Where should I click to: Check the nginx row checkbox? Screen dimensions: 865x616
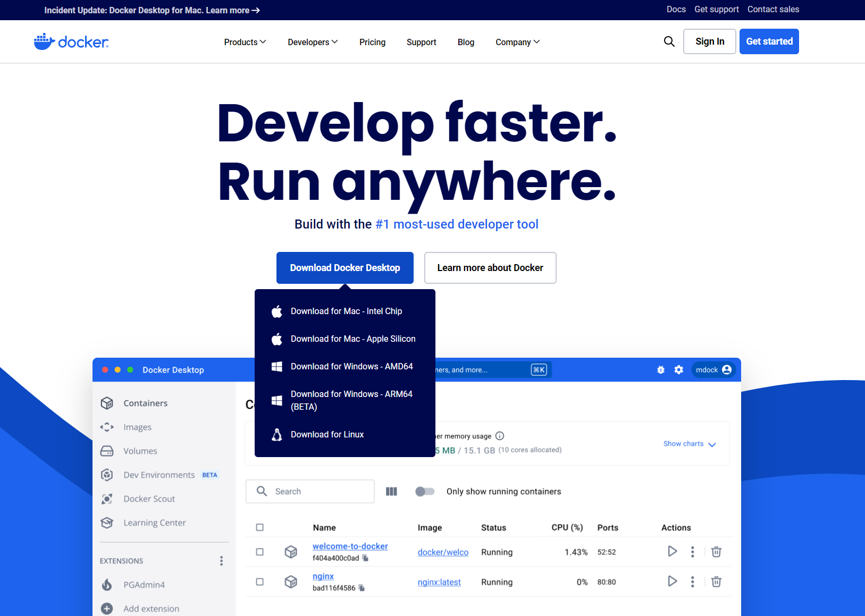tap(259, 581)
